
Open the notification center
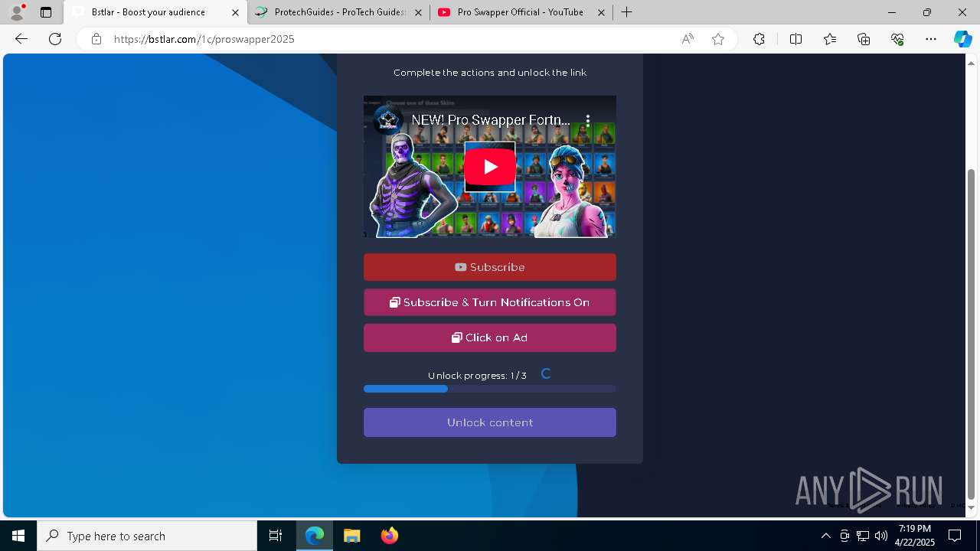tap(955, 536)
